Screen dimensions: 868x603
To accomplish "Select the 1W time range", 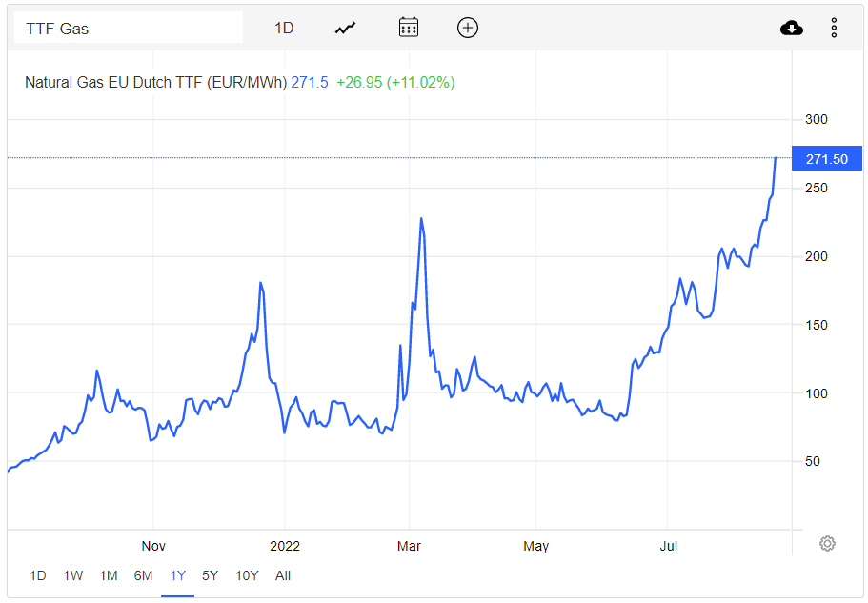I will [x=73, y=575].
